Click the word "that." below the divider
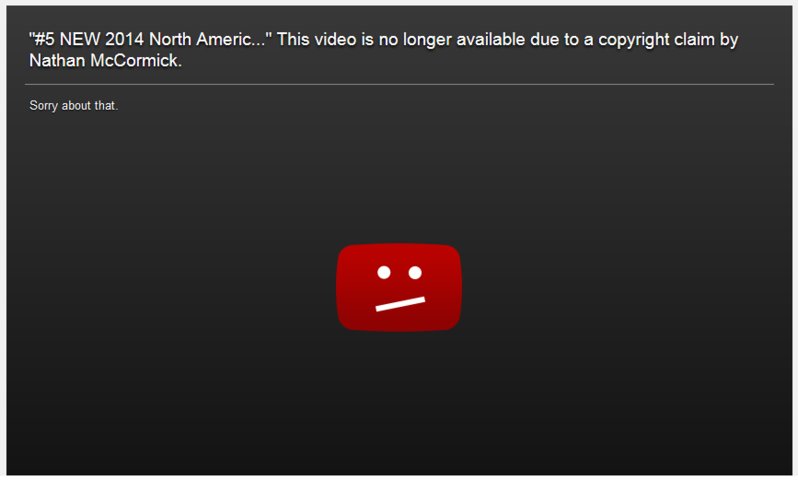The height and width of the screenshot is (481, 798). tap(106, 105)
